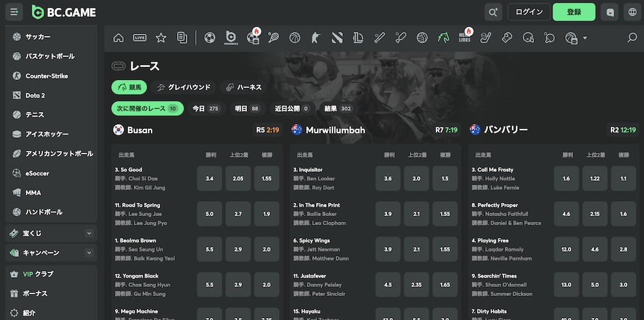Click the search magnifier in sports toolbar
The height and width of the screenshot is (320, 644).
click(x=632, y=38)
